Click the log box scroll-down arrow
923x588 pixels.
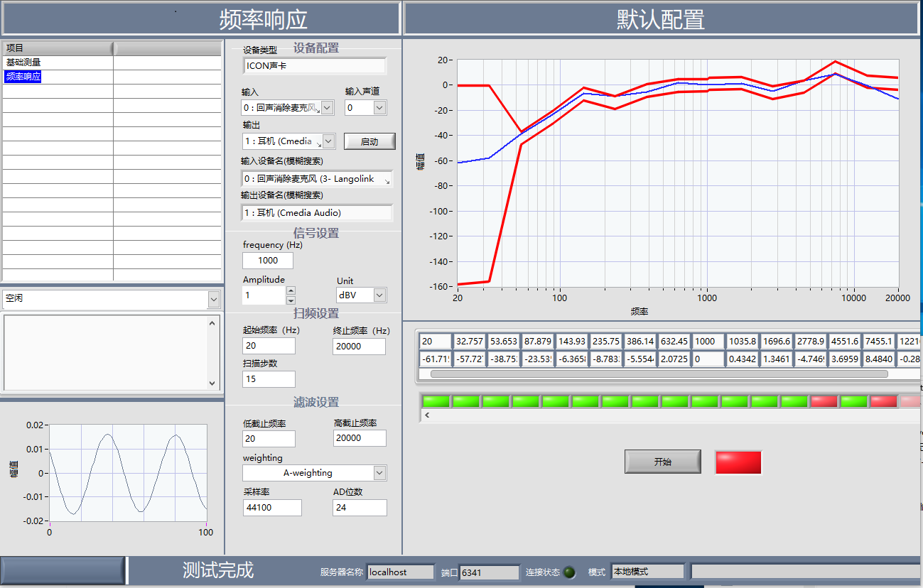(212, 383)
